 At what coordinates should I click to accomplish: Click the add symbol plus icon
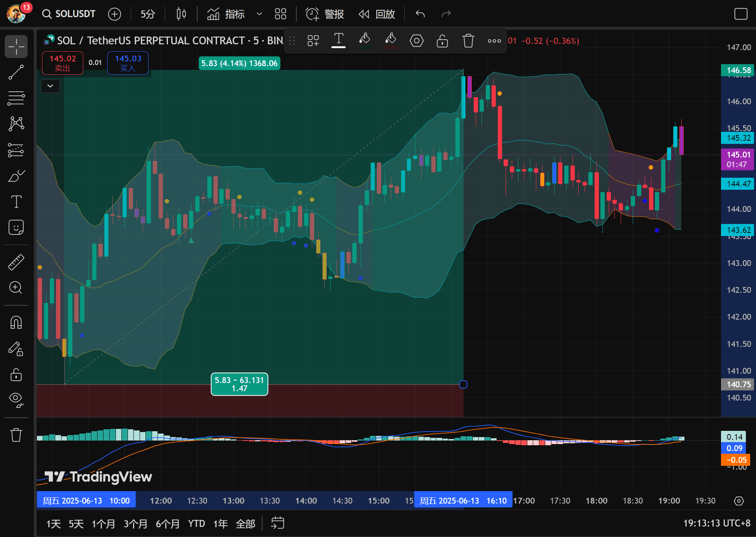(x=114, y=14)
